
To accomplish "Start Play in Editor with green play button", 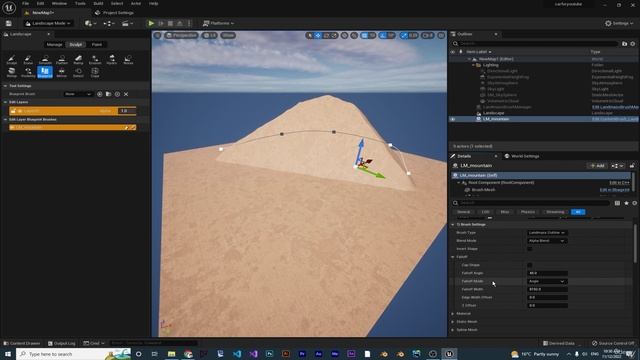I will [151, 23].
